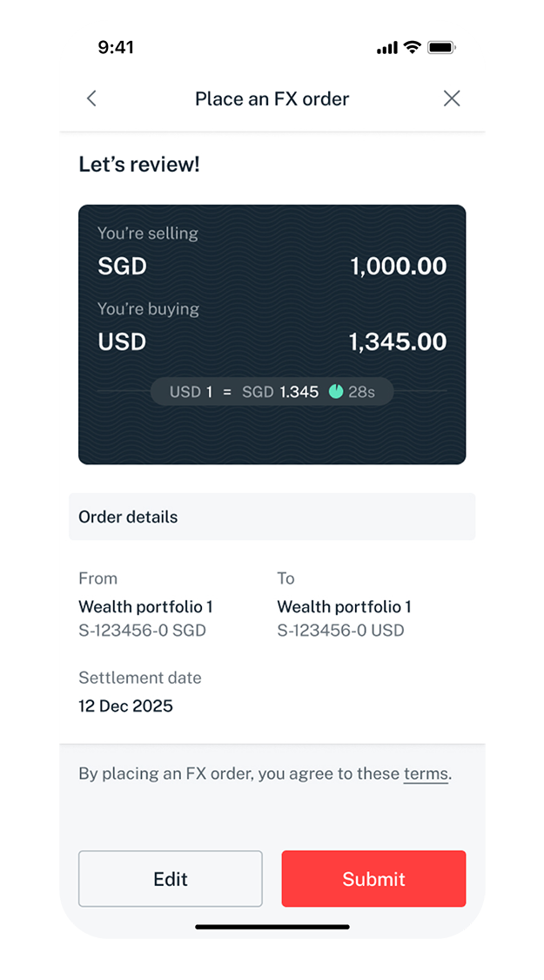Tap the USD buying currency label
Screen dimensions: 544x980
point(123,341)
